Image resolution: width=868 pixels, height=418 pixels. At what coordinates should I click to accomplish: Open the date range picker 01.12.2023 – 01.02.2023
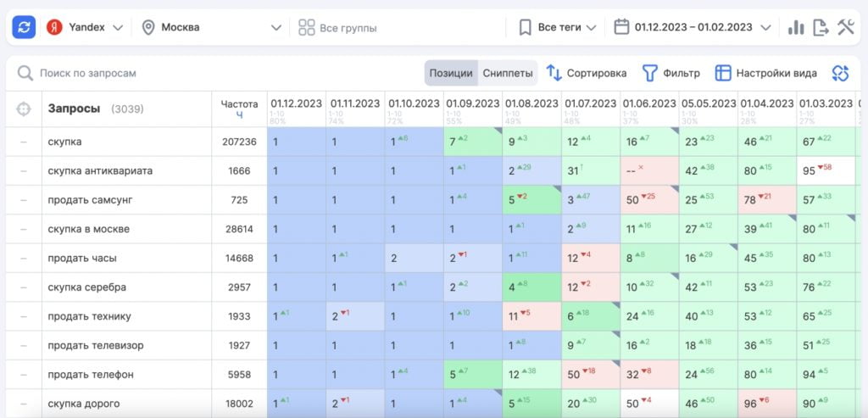[x=693, y=27]
